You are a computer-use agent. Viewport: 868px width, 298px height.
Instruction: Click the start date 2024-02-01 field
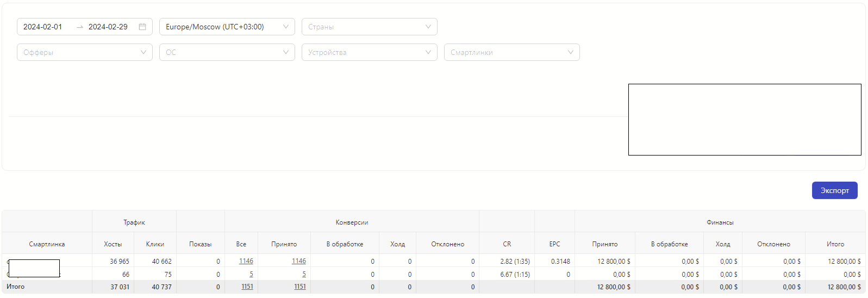click(43, 27)
